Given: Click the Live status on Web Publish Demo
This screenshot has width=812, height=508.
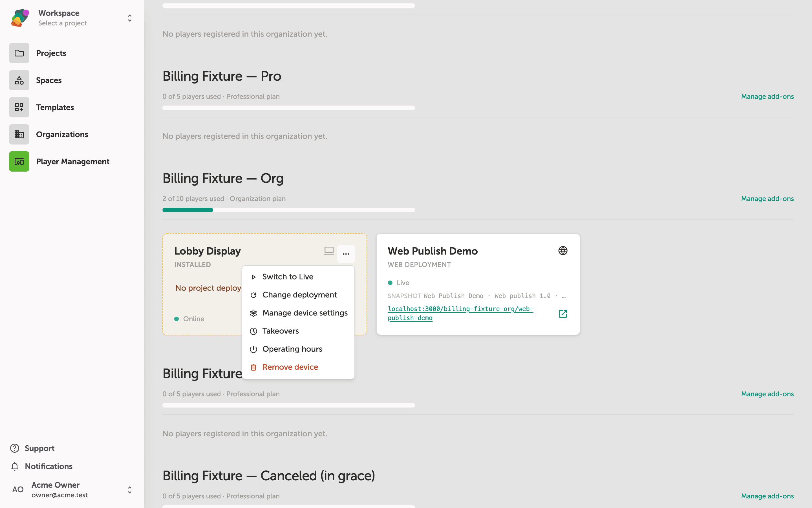Looking at the screenshot, I should [398, 283].
